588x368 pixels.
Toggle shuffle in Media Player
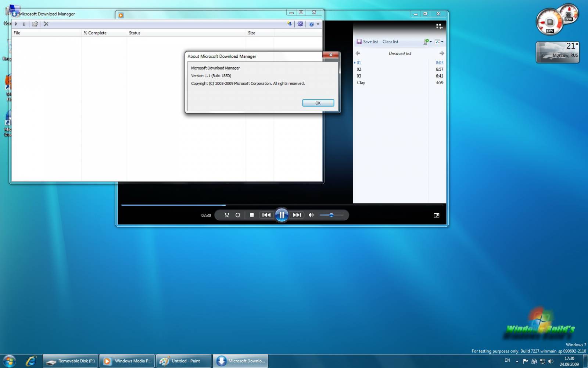pos(227,215)
